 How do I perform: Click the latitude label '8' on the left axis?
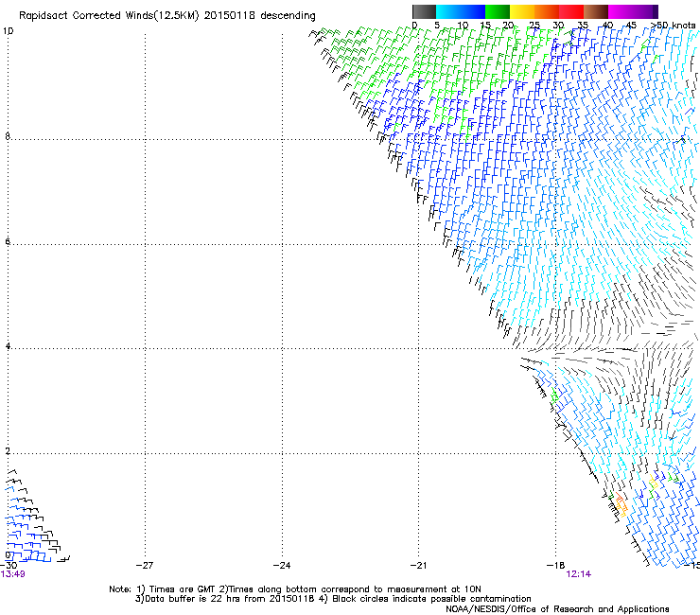(8, 136)
